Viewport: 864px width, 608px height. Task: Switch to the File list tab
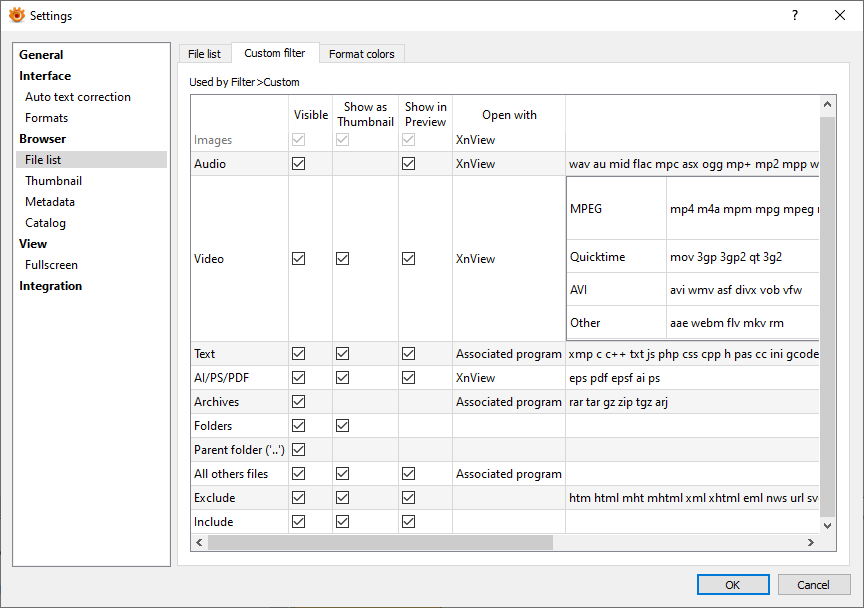204,54
